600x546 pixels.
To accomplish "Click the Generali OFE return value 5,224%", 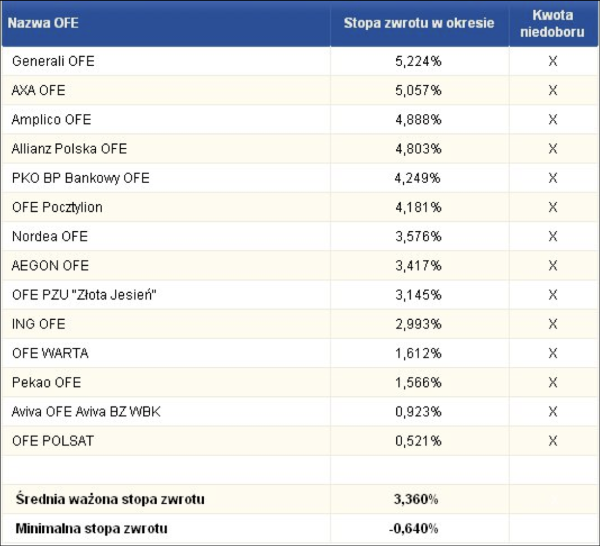I will pyautogui.click(x=418, y=61).
